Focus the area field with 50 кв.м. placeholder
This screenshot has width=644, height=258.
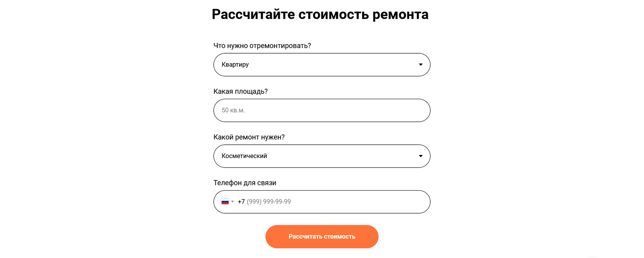click(x=301, y=110)
